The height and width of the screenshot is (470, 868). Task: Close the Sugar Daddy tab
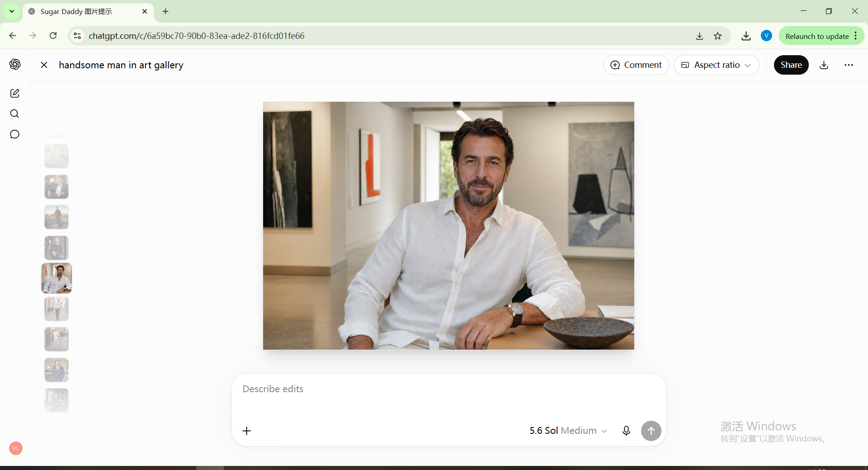click(x=145, y=11)
